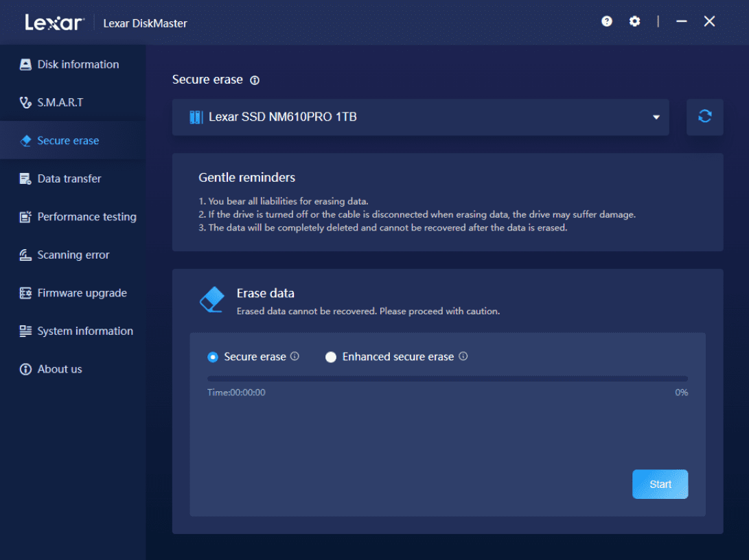Switch to Data transfer
The image size is (749, 560).
[73, 178]
